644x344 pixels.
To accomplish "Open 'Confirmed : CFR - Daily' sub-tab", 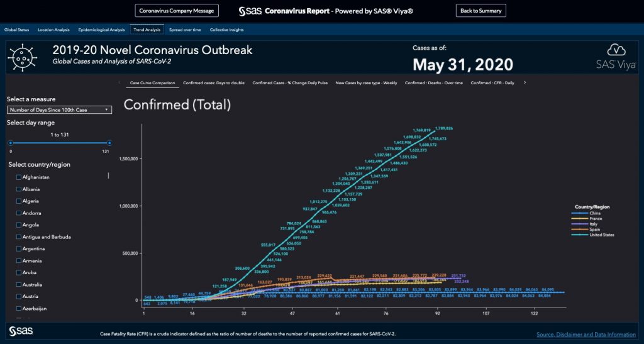I will click(x=492, y=83).
